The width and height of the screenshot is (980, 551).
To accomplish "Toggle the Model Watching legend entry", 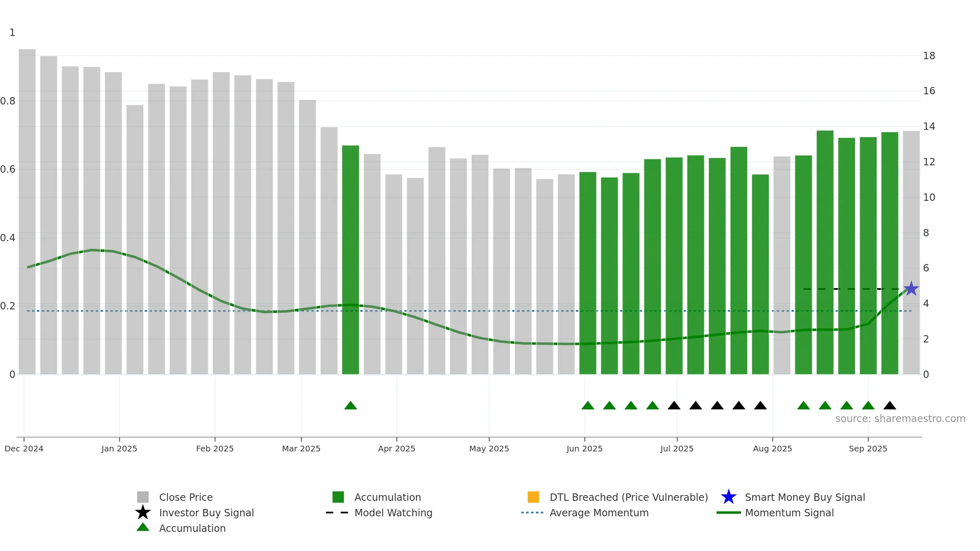I will (379, 513).
